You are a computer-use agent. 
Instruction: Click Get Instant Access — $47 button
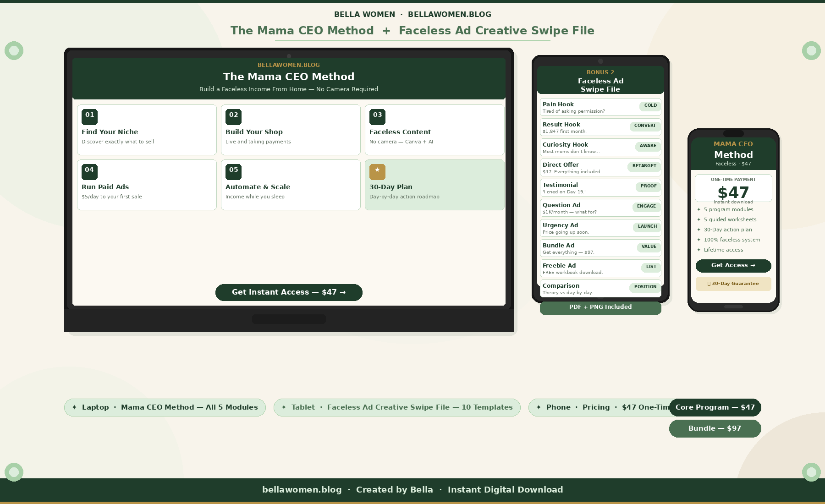pos(289,292)
